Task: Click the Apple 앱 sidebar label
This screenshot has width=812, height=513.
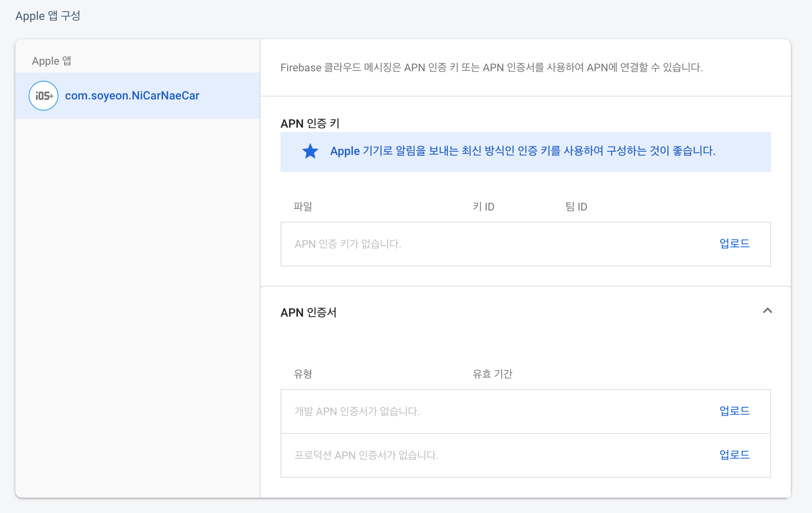Action: (51, 61)
